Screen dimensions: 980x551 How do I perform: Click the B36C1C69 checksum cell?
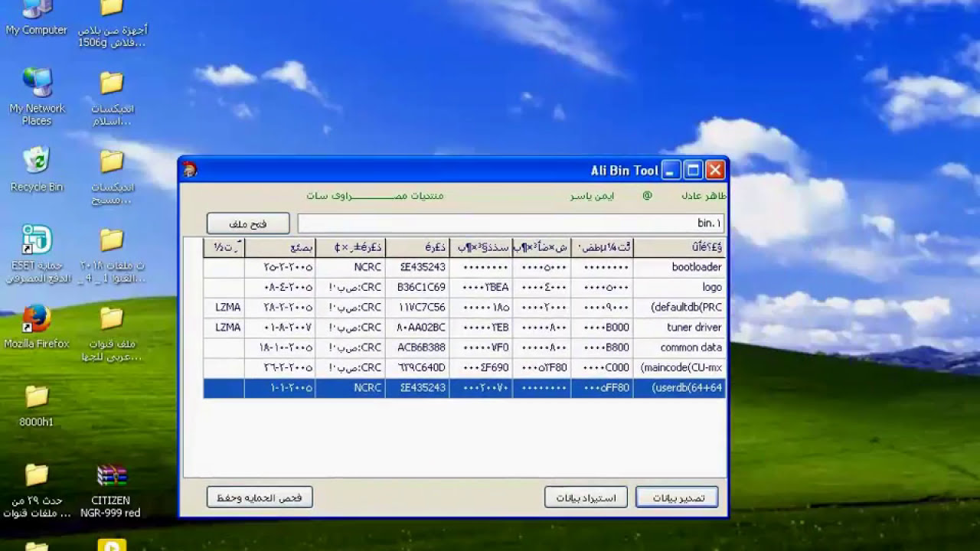click(418, 287)
